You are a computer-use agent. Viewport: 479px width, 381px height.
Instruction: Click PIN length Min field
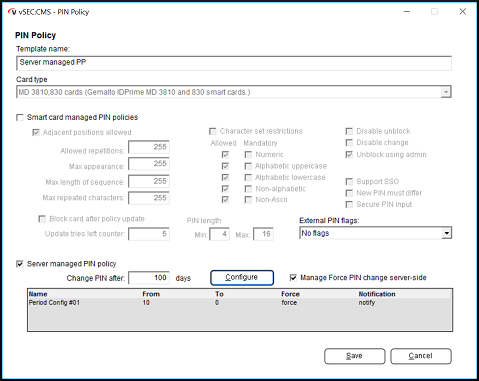pyautogui.click(x=219, y=234)
